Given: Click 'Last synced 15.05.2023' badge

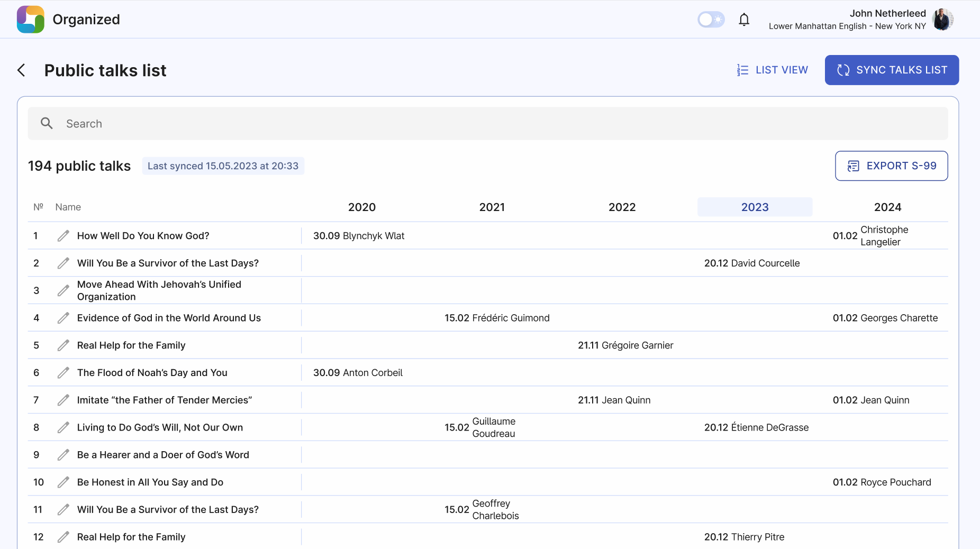Looking at the screenshot, I should click(x=223, y=166).
